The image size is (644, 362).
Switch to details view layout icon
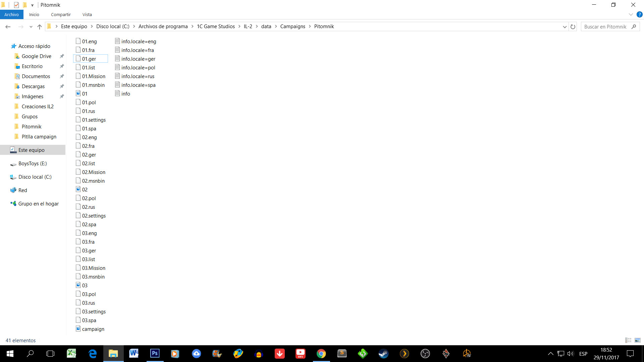coord(628,340)
